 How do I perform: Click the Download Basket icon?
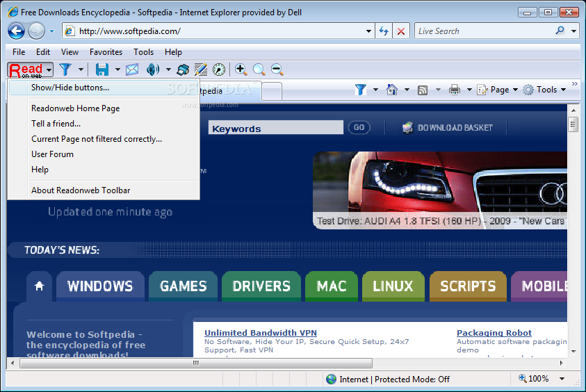[407, 128]
